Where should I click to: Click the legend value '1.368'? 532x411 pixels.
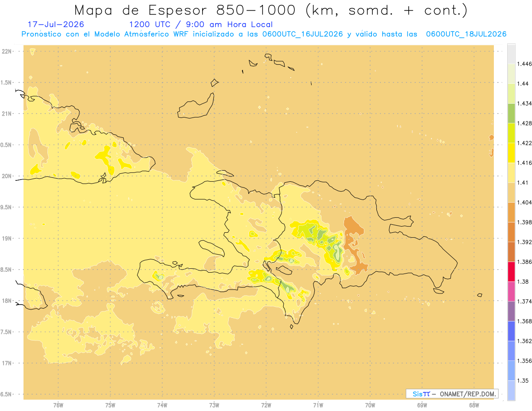click(524, 321)
